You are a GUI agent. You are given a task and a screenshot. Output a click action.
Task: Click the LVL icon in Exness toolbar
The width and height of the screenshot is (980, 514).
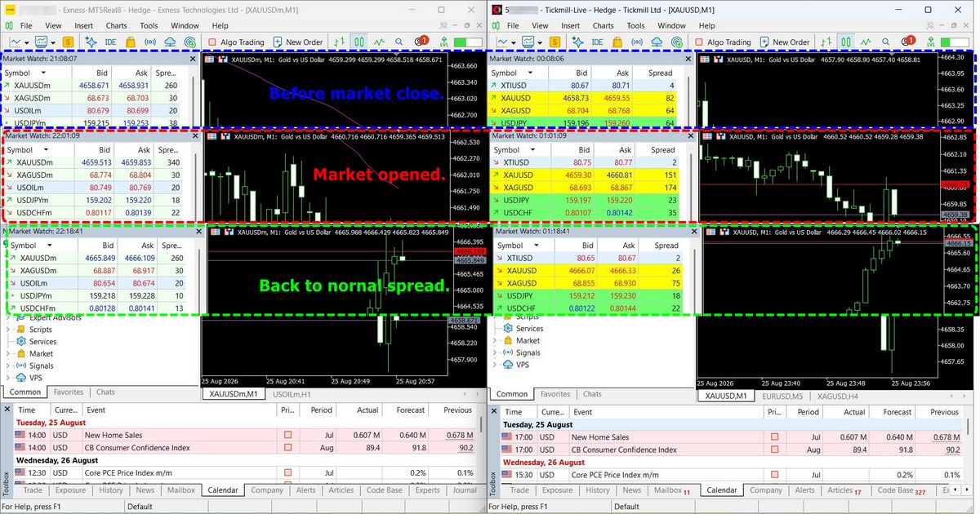click(x=443, y=42)
